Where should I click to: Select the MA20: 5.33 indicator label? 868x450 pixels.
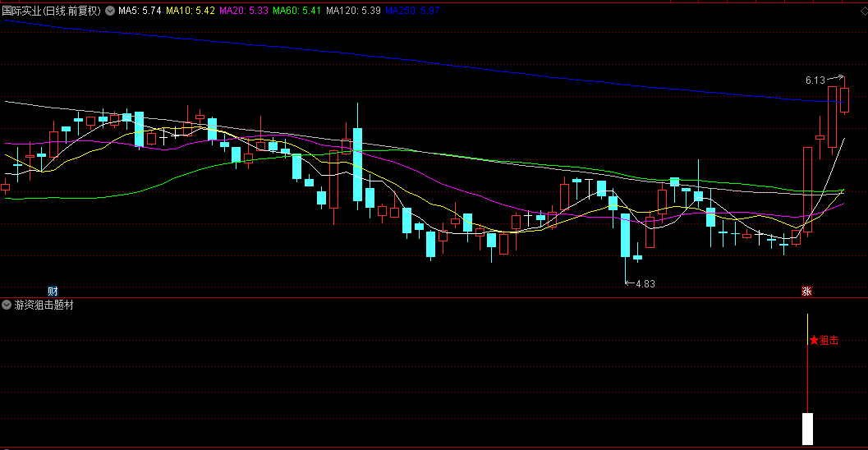pos(244,11)
